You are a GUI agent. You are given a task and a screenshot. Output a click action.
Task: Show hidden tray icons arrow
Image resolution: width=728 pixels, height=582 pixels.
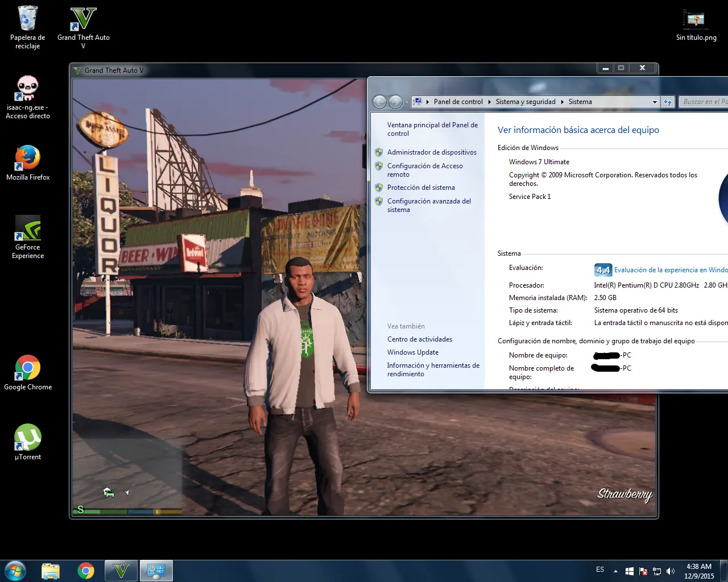[x=615, y=571]
